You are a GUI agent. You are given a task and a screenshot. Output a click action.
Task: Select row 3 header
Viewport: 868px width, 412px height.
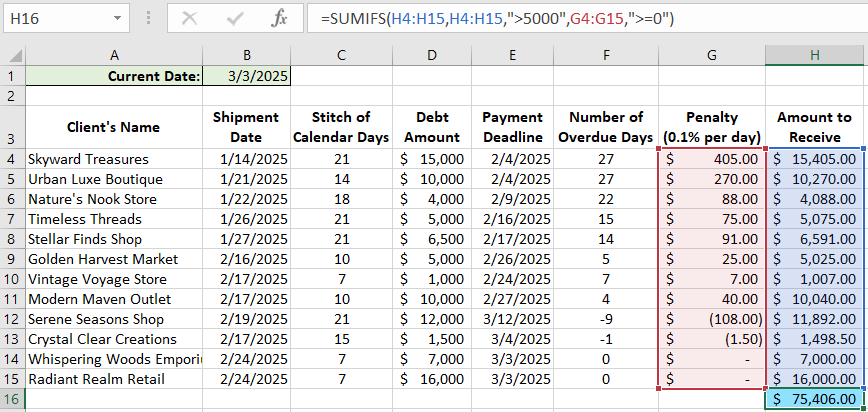11,127
